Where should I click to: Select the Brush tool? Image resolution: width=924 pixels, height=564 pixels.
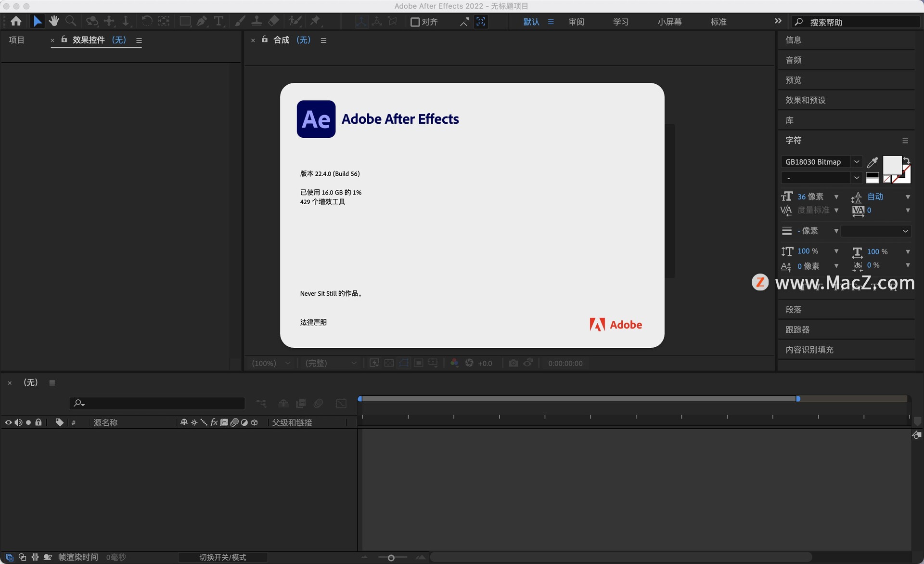[240, 21]
